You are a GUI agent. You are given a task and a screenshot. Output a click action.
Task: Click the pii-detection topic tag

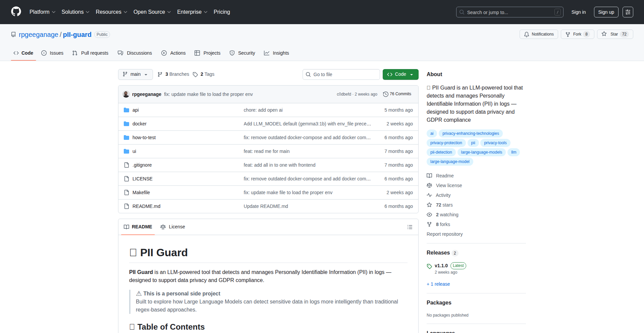441,152
